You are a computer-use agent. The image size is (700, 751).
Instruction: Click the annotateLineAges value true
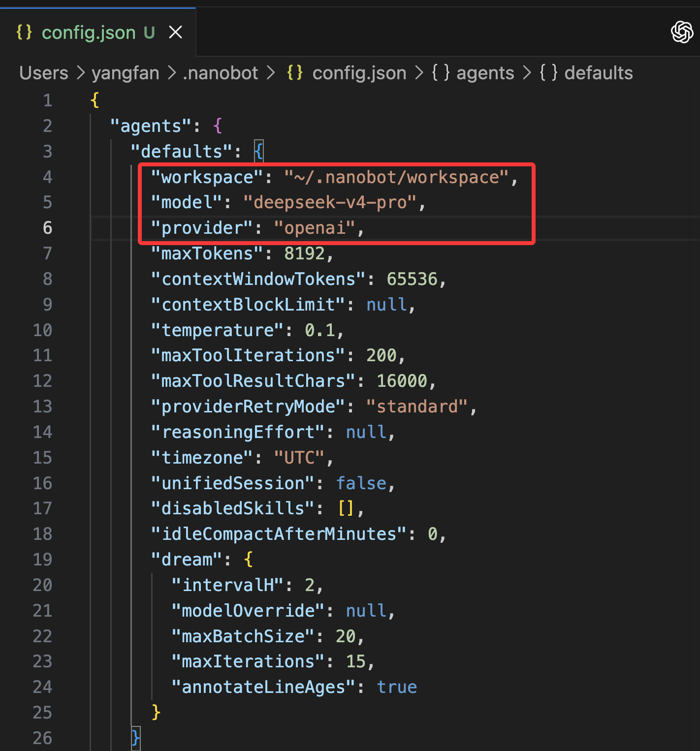(397, 687)
